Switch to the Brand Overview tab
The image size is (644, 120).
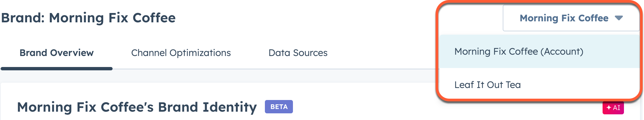56,53
